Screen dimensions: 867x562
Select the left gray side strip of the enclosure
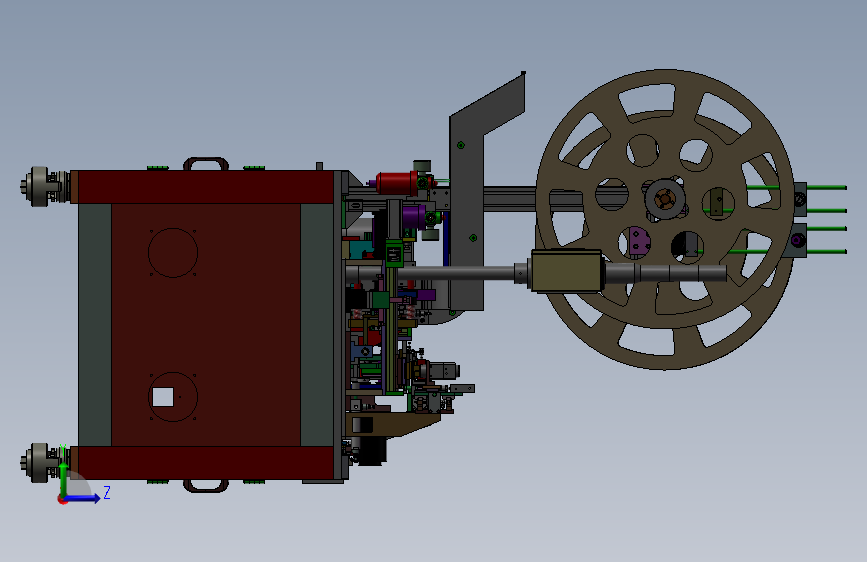(x=95, y=325)
